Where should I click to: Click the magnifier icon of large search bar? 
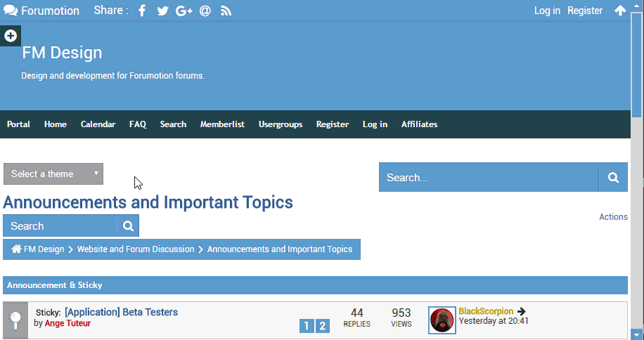613,177
